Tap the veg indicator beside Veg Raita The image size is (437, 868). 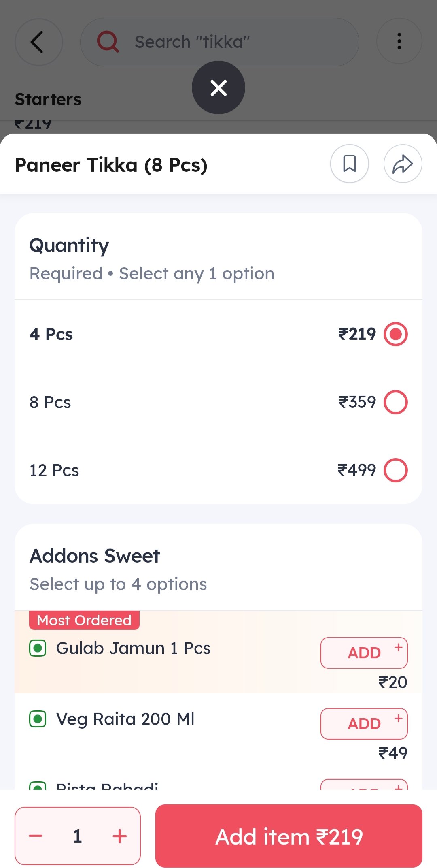pos(38,719)
